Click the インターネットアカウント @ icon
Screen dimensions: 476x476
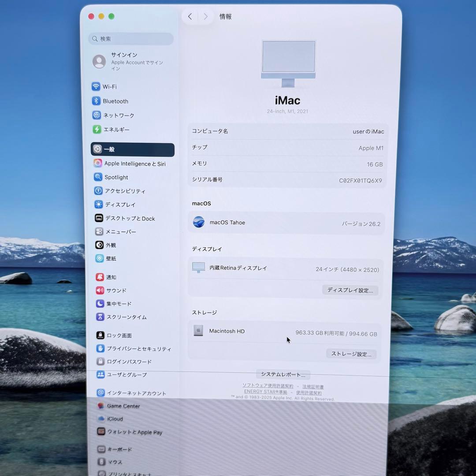click(101, 393)
